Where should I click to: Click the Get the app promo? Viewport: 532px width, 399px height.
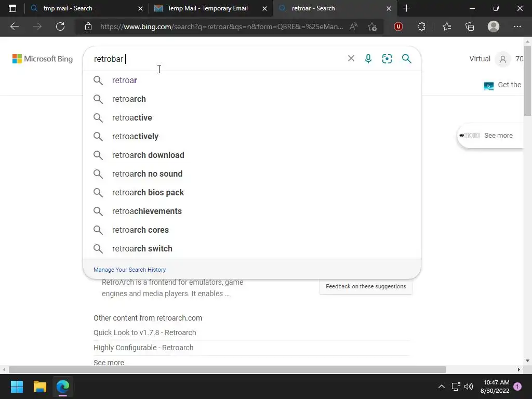[503, 85]
